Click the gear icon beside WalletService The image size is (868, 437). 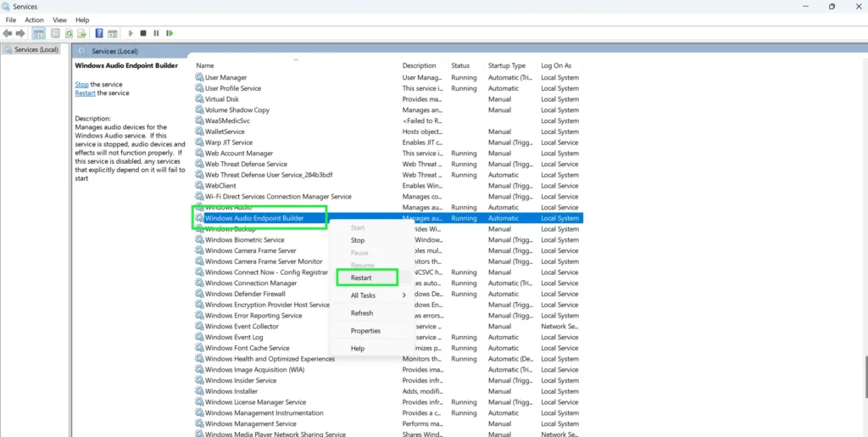[x=199, y=132]
